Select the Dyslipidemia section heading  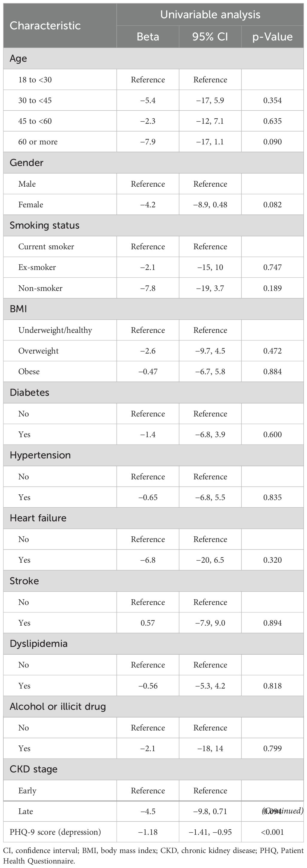(x=38, y=644)
